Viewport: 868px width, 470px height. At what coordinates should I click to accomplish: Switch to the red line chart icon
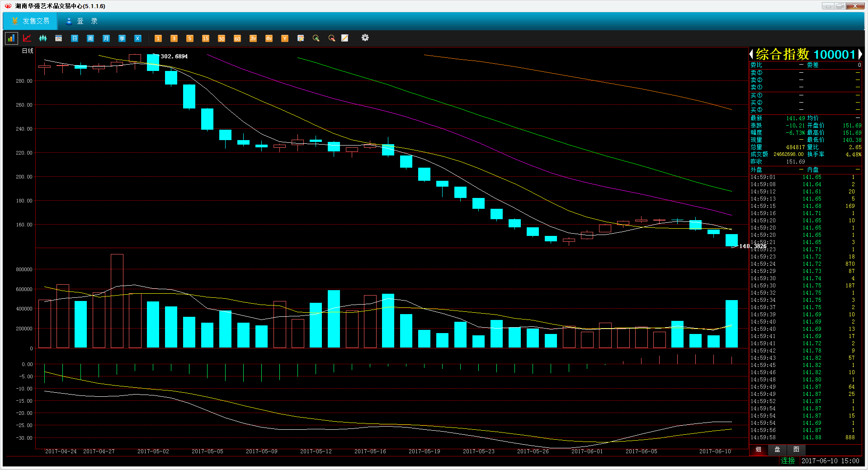27,38
